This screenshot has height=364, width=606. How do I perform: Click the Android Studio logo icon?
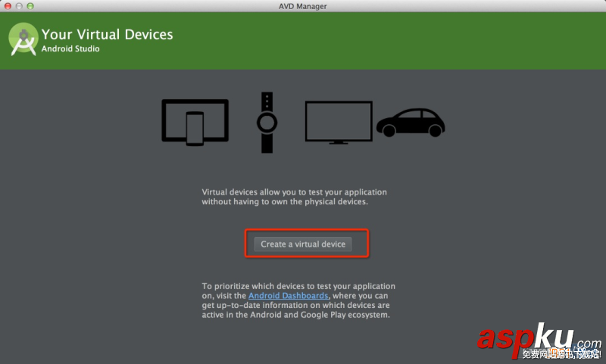click(23, 39)
